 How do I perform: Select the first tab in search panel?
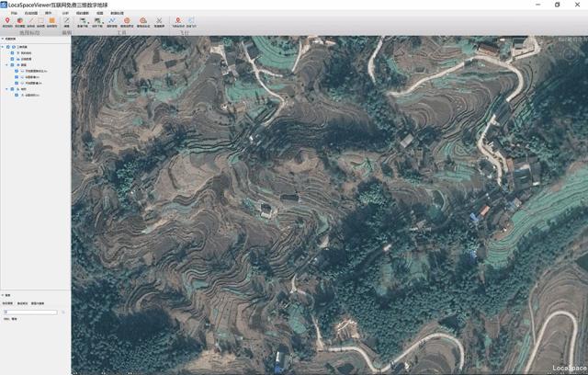coord(7,303)
